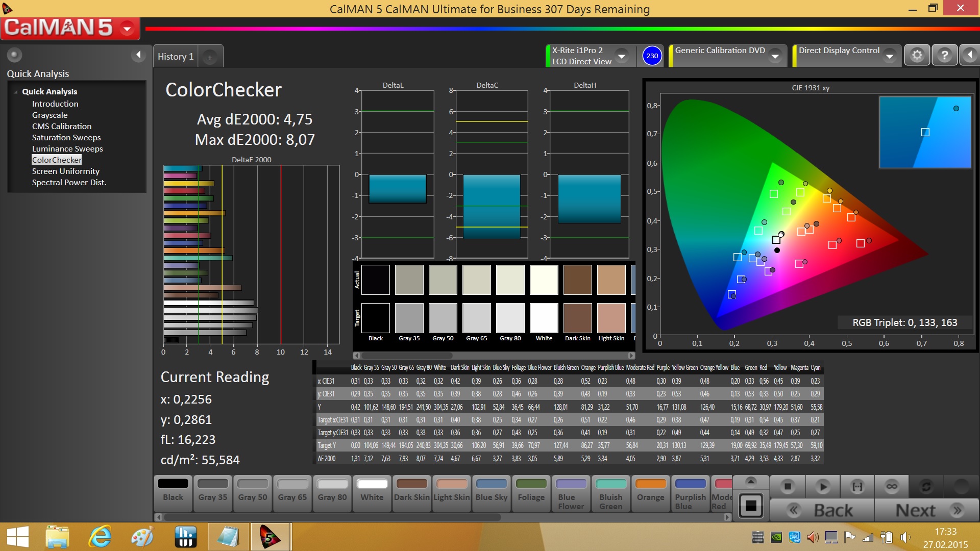Select the Light Skin patch button
The image size is (980, 551).
(x=452, y=493)
